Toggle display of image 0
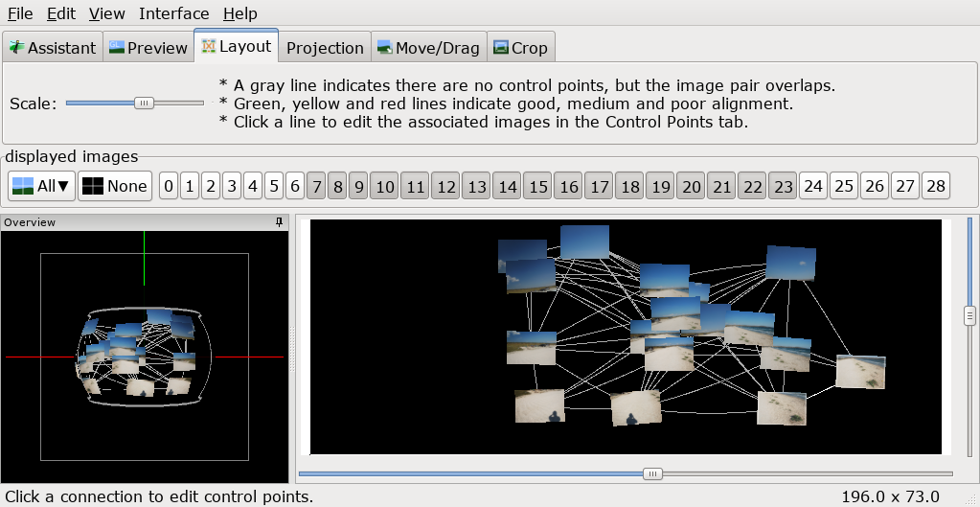Image resolution: width=980 pixels, height=507 pixels. [169, 186]
